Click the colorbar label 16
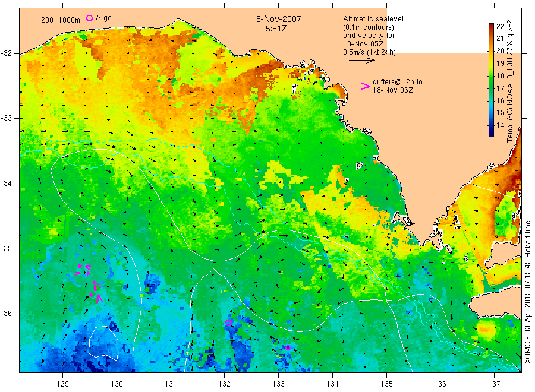 500,100
